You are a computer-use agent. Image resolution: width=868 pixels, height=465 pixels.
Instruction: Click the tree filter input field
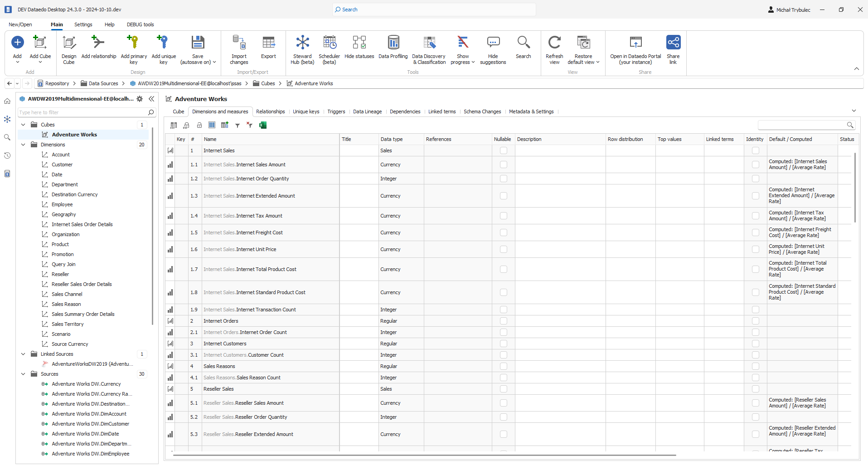[83, 112]
